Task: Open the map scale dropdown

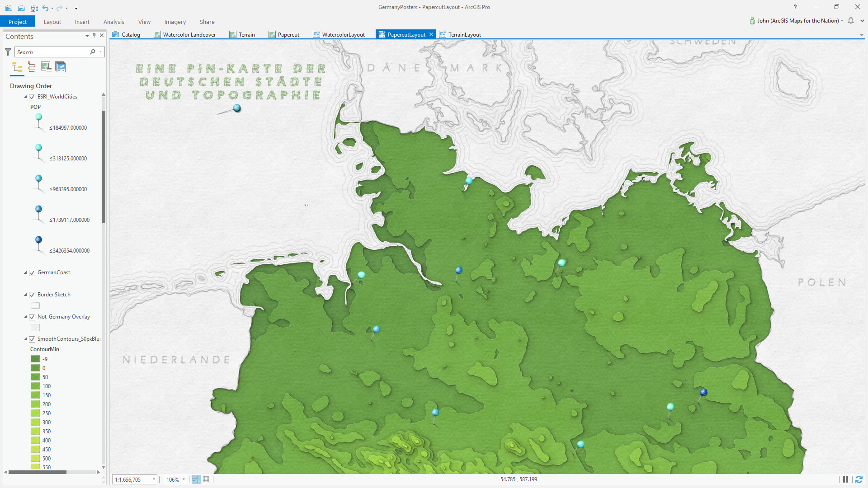Action: 154,479
